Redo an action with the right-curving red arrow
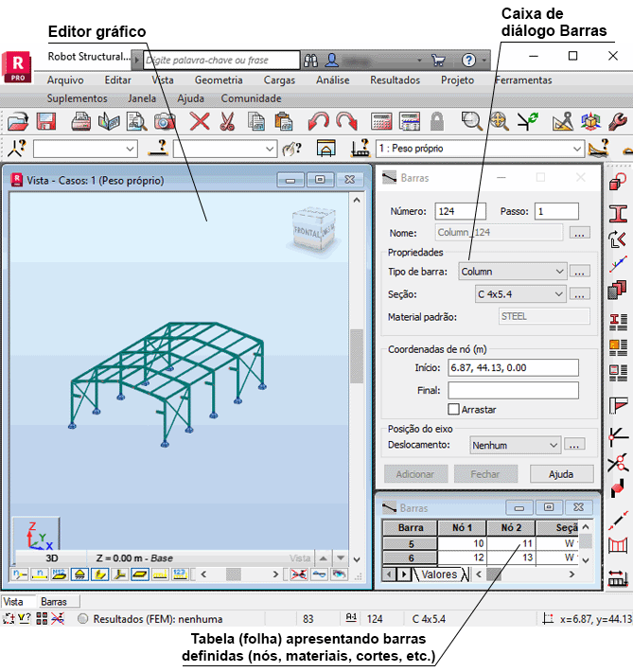The image size is (633, 672). click(x=346, y=122)
